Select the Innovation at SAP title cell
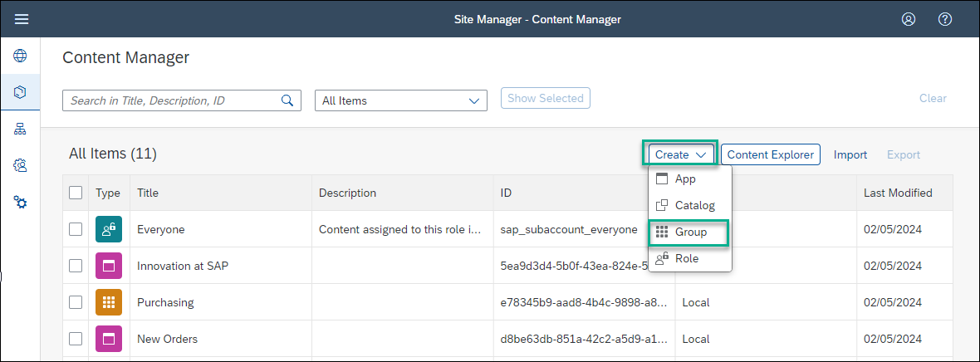This screenshot has height=362, width=980. click(221, 266)
